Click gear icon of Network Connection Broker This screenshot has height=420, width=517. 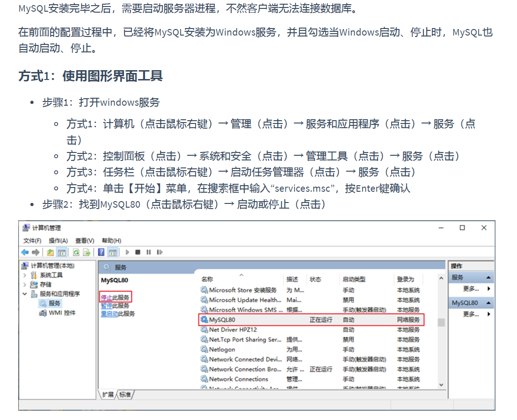204,369
